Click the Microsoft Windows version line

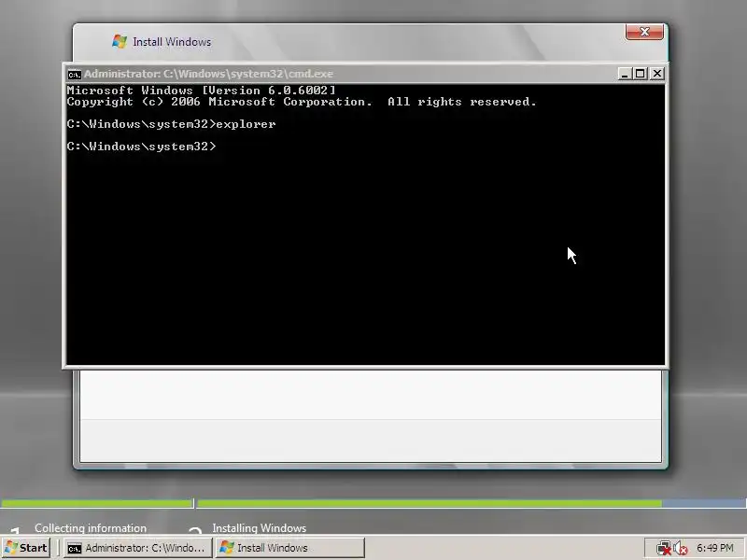202,91
